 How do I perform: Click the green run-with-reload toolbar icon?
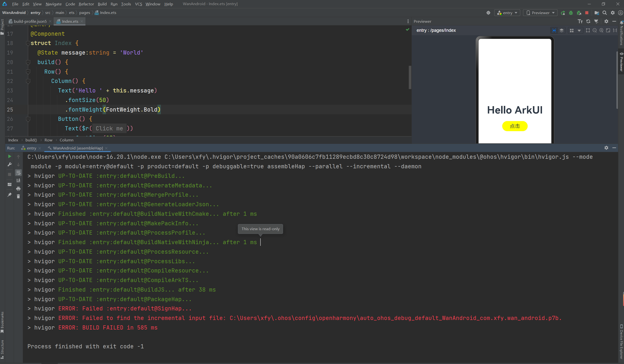coord(563,13)
